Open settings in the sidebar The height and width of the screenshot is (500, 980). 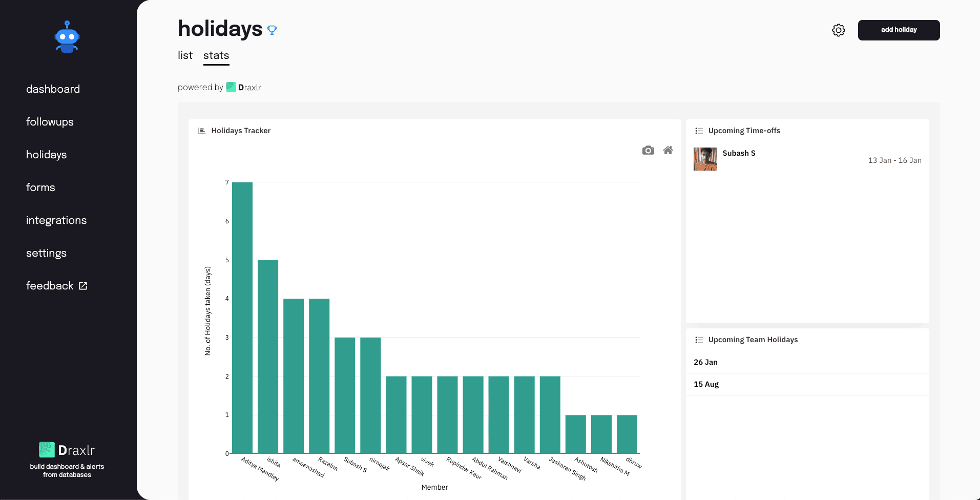click(x=46, y=253)
